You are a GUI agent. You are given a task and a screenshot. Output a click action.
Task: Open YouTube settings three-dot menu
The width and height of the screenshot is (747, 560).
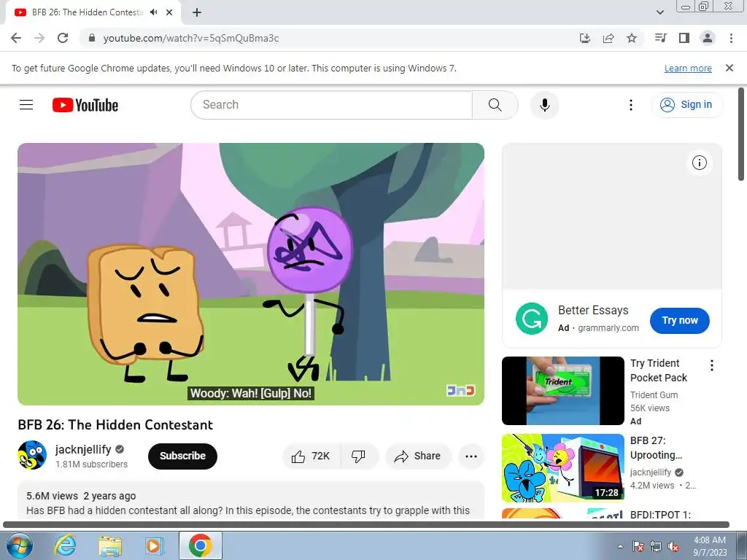(631, 105)
